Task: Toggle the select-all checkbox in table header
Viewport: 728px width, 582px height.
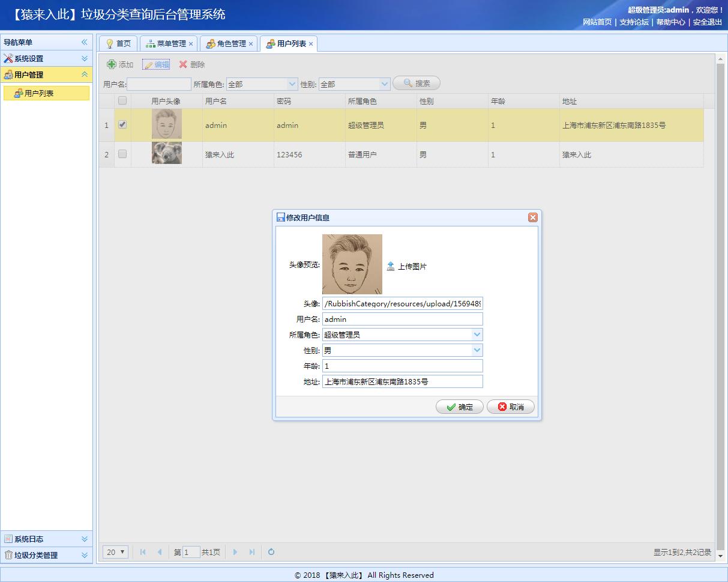Action: tap(122, 100)
